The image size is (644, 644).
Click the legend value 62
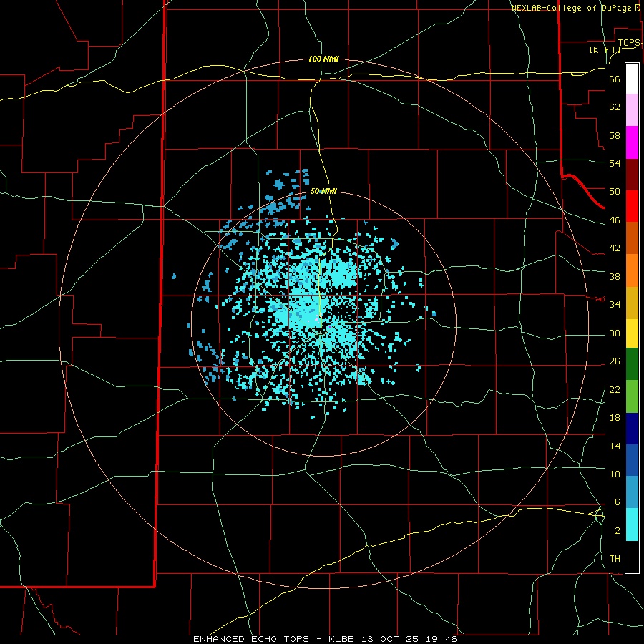(615, 107)
